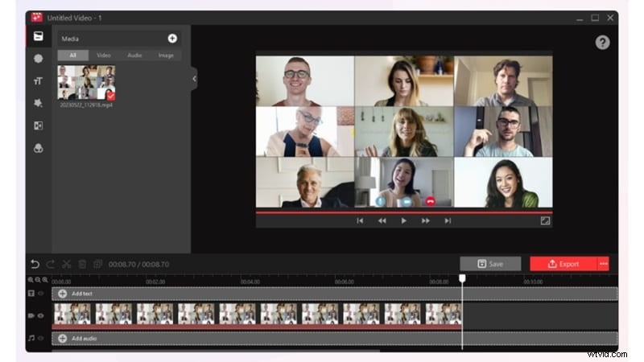Screen dimensions: 644x362
Task: Toggle visibility of the text track
Action: pos(41,294)
